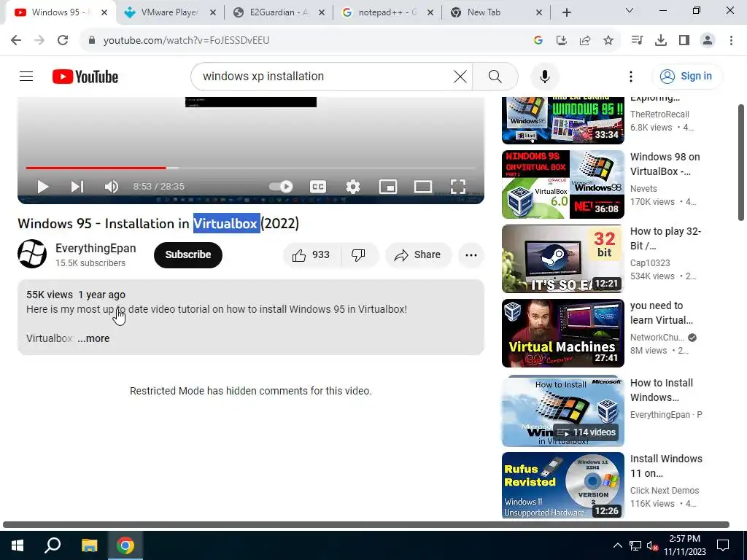Open media controls toolbar icon

[x=637, y=41]
